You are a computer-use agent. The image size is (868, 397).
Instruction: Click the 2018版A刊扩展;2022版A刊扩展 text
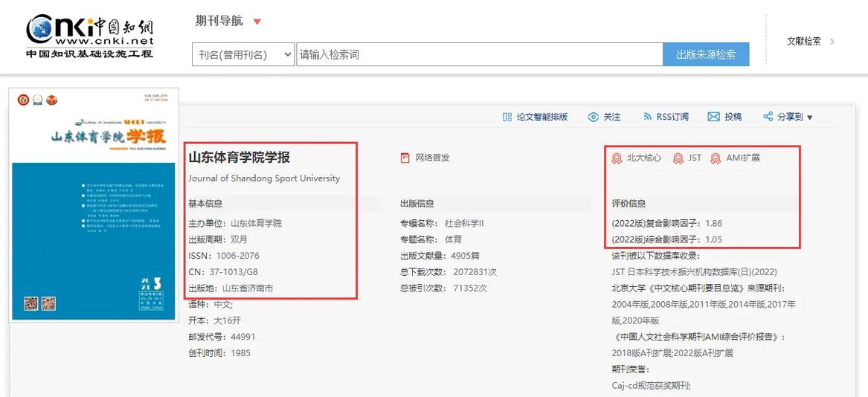[x=672, y=352]
